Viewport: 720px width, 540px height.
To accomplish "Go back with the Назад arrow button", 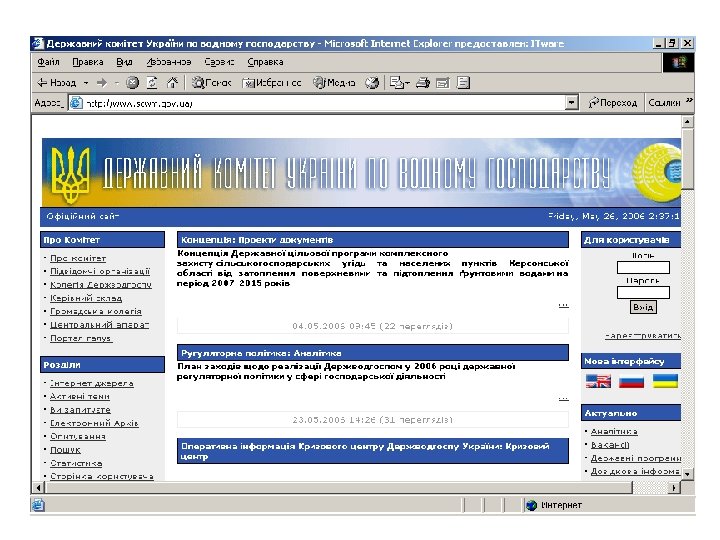I will pyautogui.click(x=56, y=83).
